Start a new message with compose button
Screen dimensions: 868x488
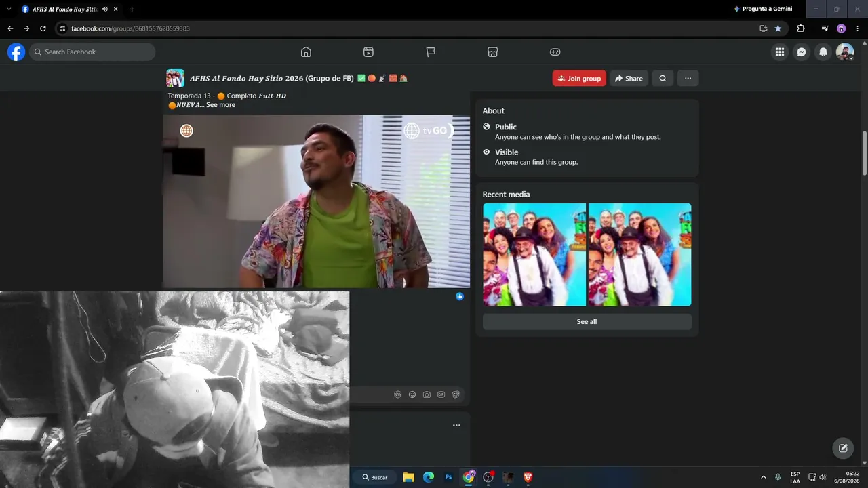(843, 448)
